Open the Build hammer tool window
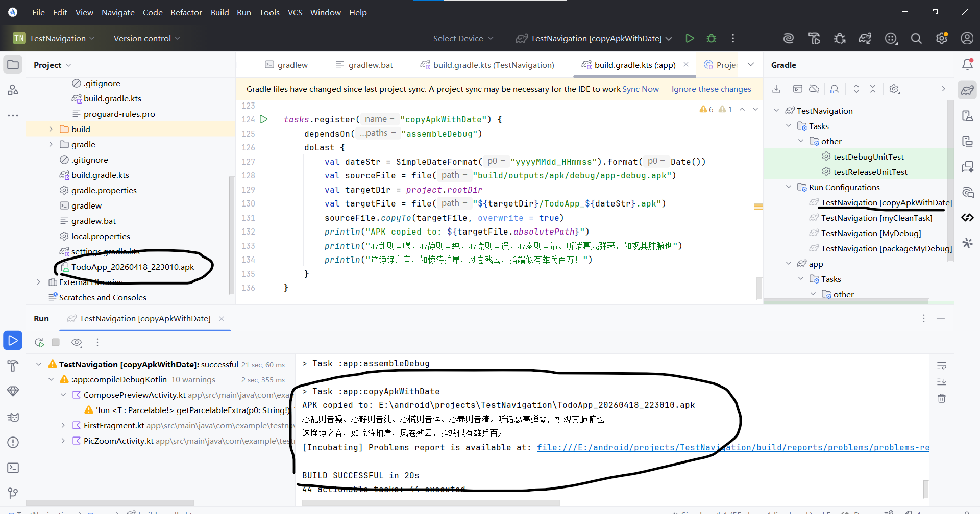Viewport: 980px width, 514px height. [13, 366]
